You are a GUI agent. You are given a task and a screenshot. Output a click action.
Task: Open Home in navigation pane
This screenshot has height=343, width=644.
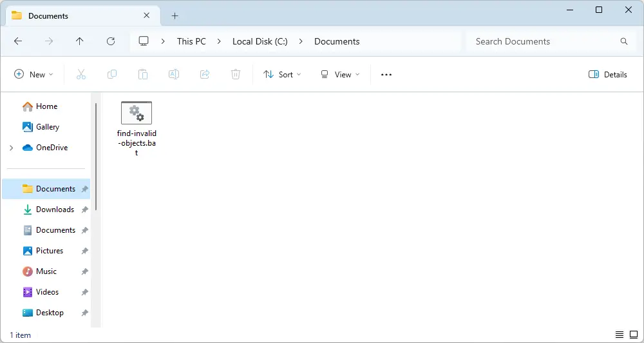pyautogui.click(x=46, y=106)
